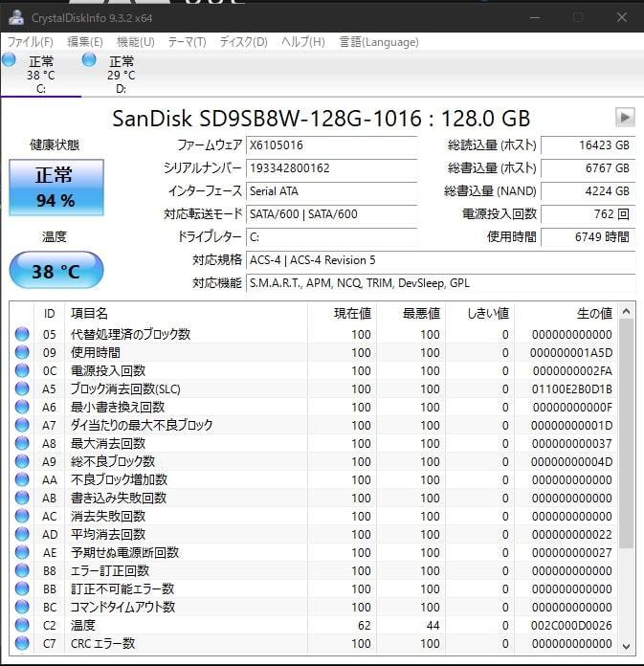
Task: Click the attribute list scrollbar thumb
Action: (626, 433)
